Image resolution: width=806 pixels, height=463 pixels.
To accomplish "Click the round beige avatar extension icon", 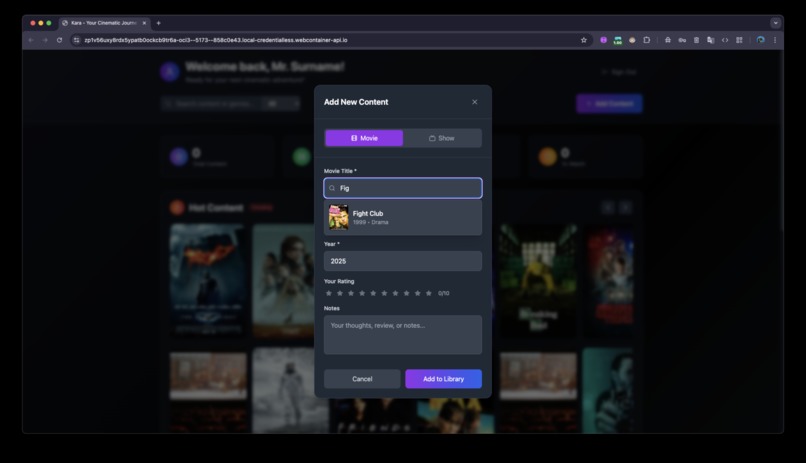I will pyautogui.click(x=632, y=40).
